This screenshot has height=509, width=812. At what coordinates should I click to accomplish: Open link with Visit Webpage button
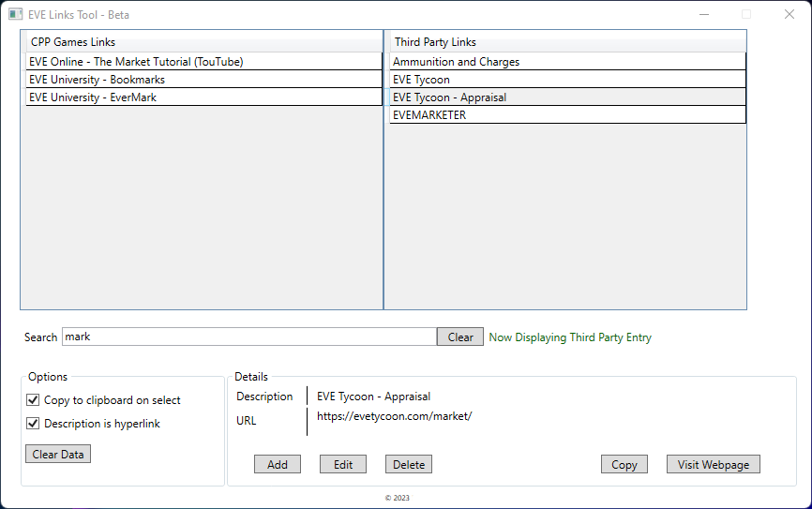pyautogui.click(x=714, y=464)
